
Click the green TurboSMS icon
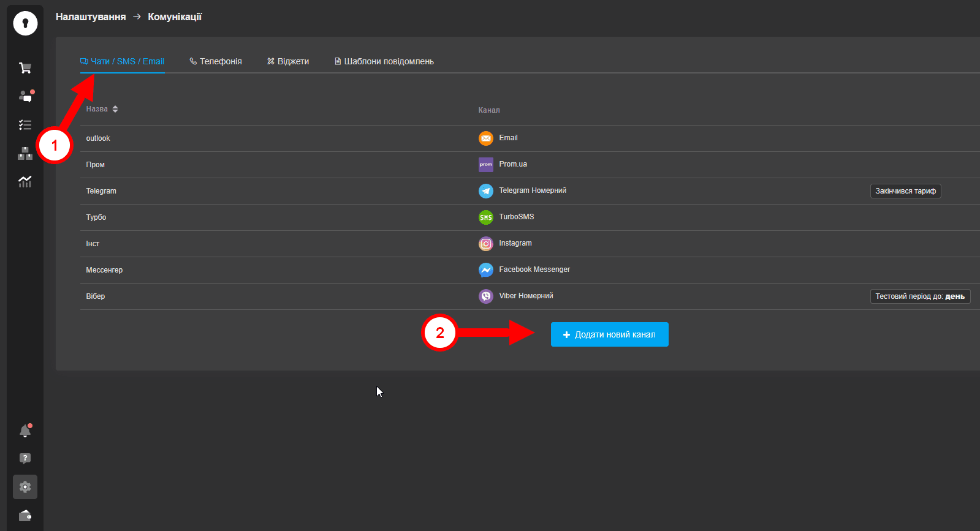pos(486,217)
